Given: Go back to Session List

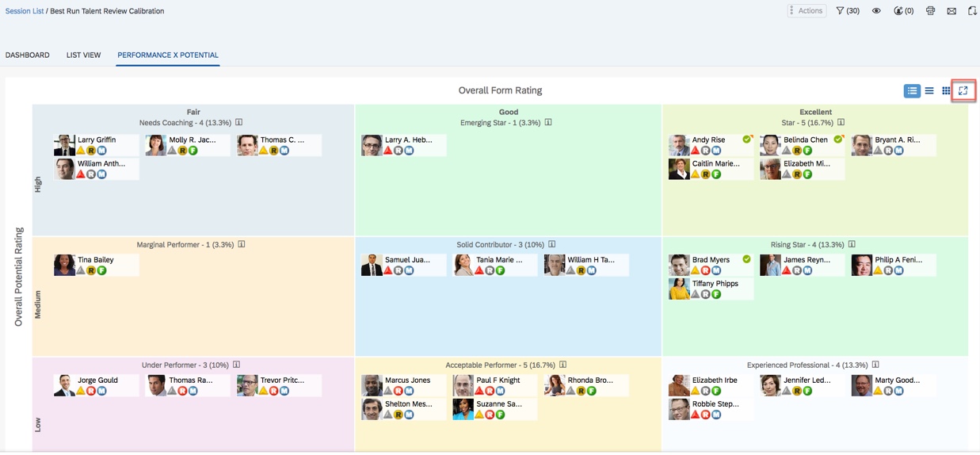Looking at the screenshot, I should (25, 11).
